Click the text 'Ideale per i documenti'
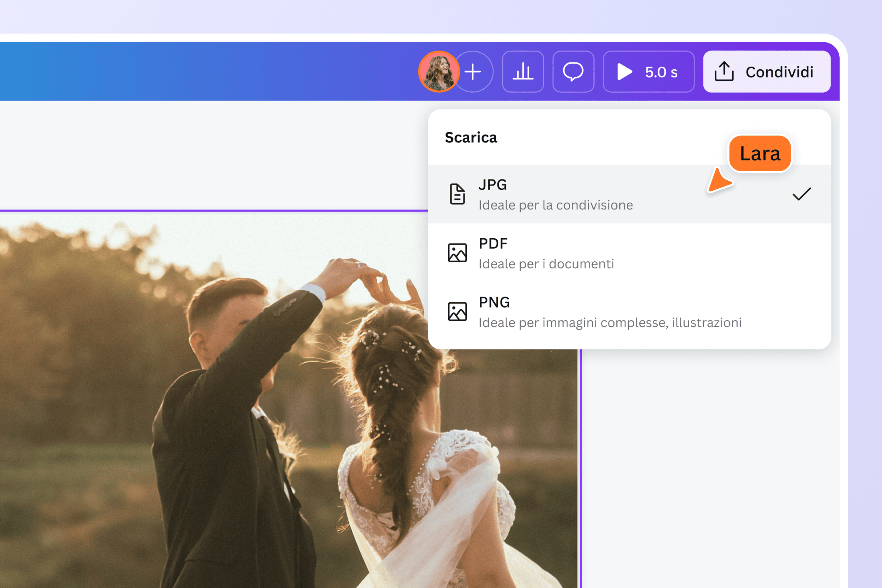 click(546, 264)
